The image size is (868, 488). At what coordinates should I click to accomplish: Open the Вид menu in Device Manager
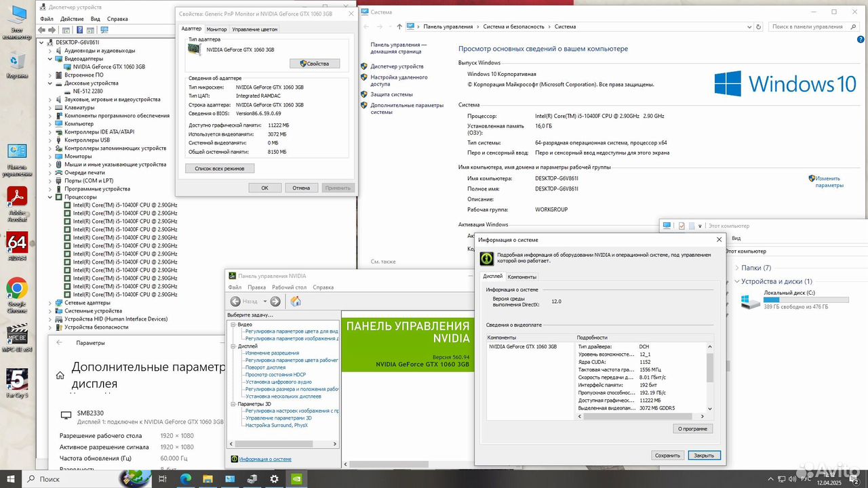click(x=96, y=19)
